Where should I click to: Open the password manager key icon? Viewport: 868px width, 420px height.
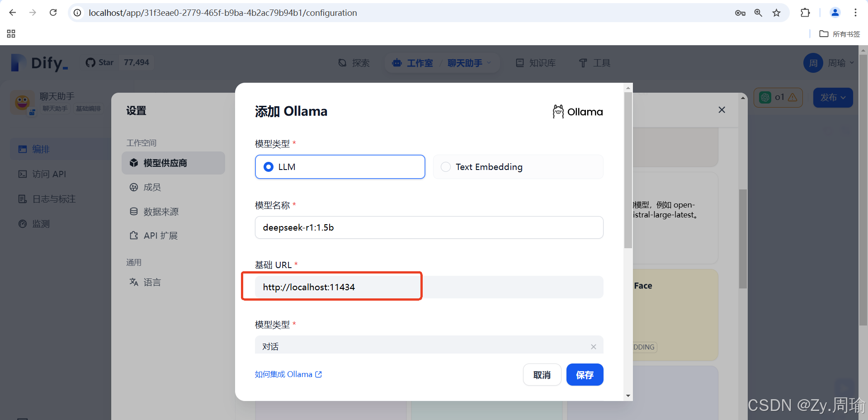click(740, 13)
